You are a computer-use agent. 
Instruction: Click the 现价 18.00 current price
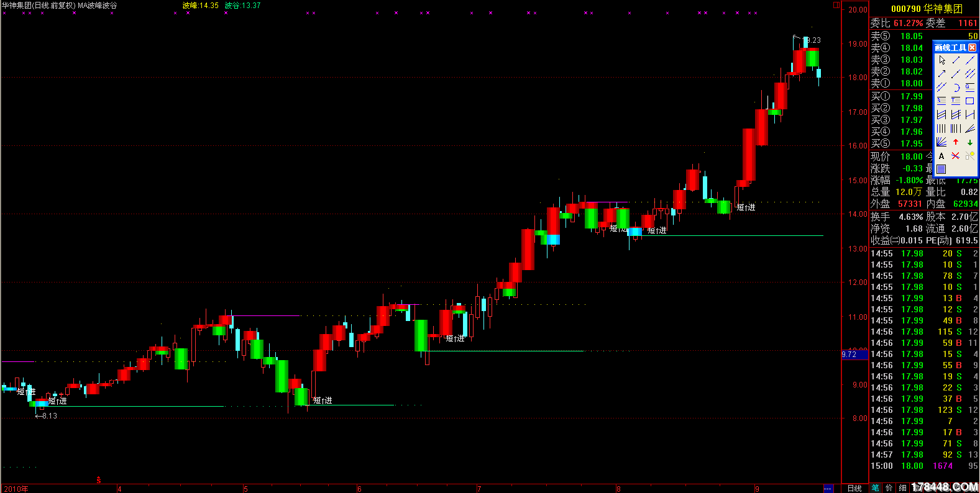912,156
